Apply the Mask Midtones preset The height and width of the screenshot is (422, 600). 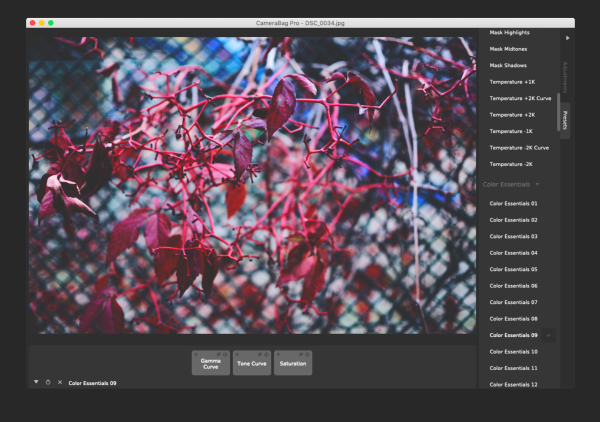coord(508,49)
